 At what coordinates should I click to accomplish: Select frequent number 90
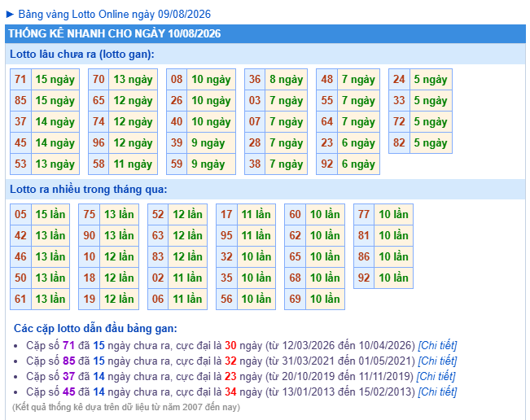click(x=90, y=235)
